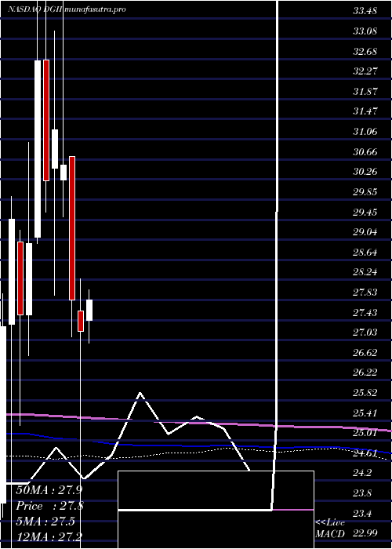This screenshot has height=549, width=392.
Task: Click the short pink segment in bottom box
Action: (x=293, y=510)
